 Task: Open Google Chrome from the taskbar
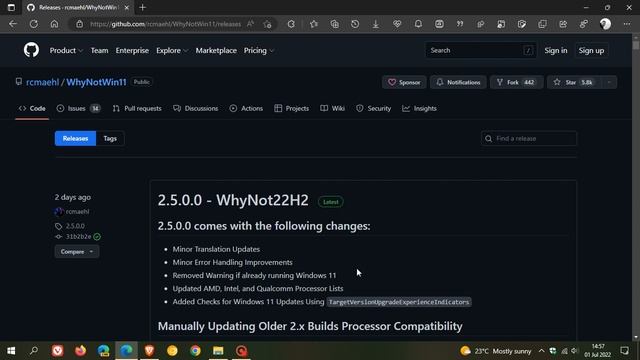[195, 351]
